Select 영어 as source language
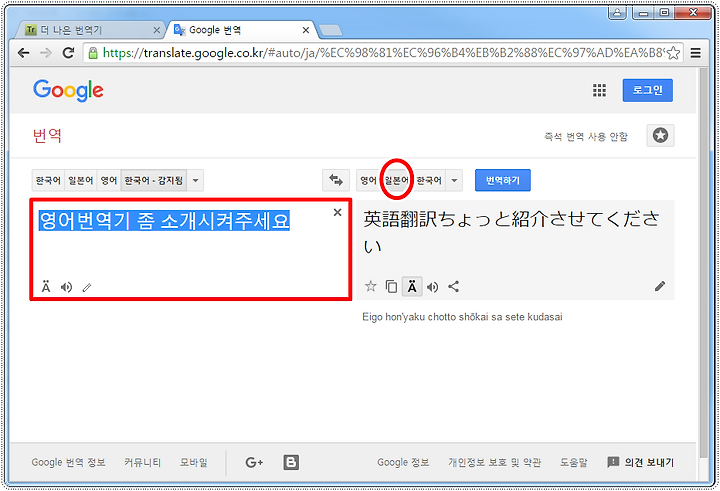This screenshot has width=720, height=491. pos(109,180)
